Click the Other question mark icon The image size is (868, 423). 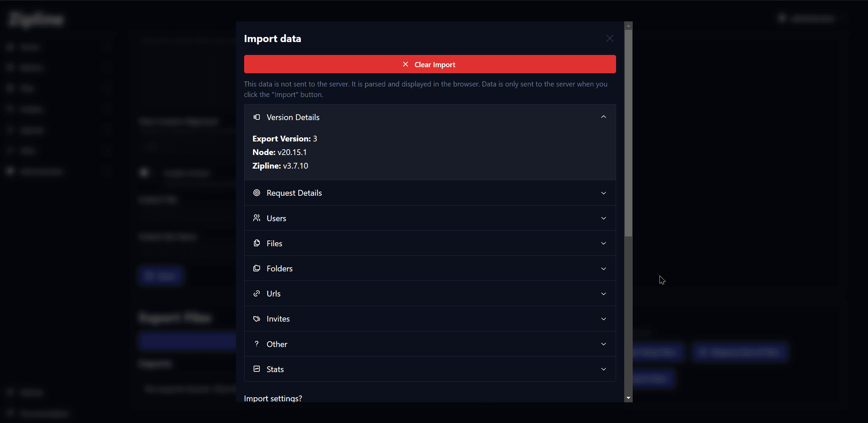pyautogui.click(x=257, y=344)
